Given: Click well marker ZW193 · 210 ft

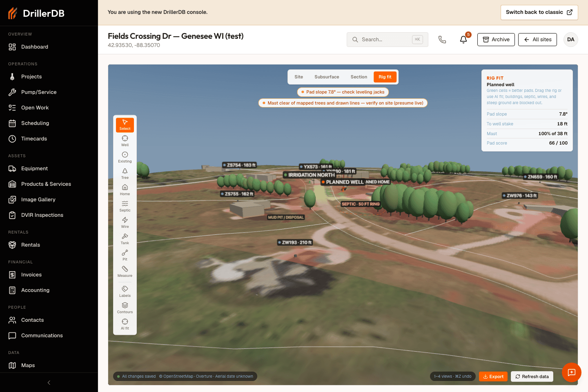Looking at the screenshot, I should click(x=295, y=243).
